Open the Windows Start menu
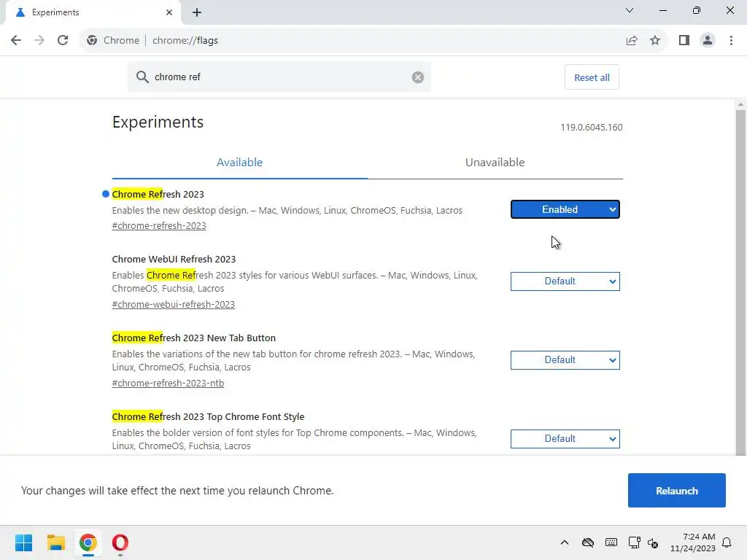 pos(24,542)
